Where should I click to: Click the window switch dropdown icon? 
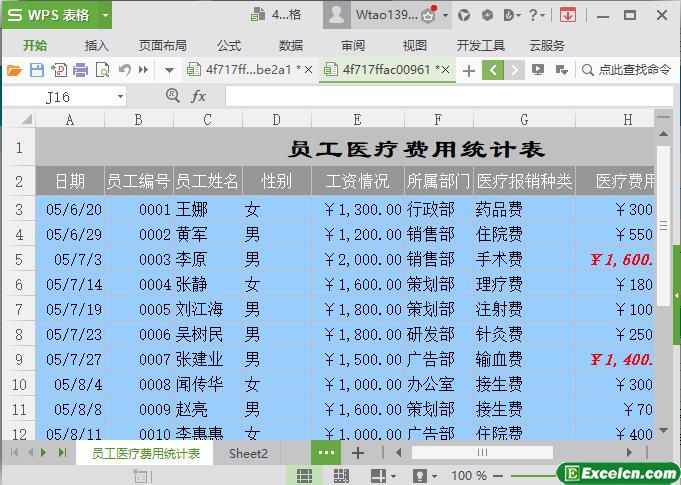point(562,70)
